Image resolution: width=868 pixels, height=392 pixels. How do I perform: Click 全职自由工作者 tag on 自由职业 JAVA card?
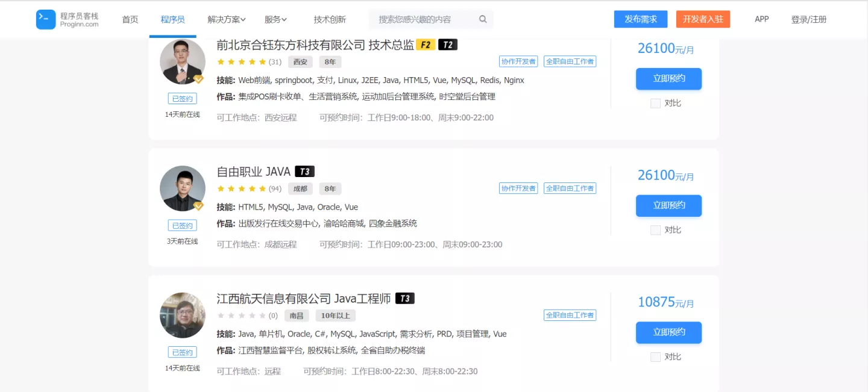tap(570, 188)
